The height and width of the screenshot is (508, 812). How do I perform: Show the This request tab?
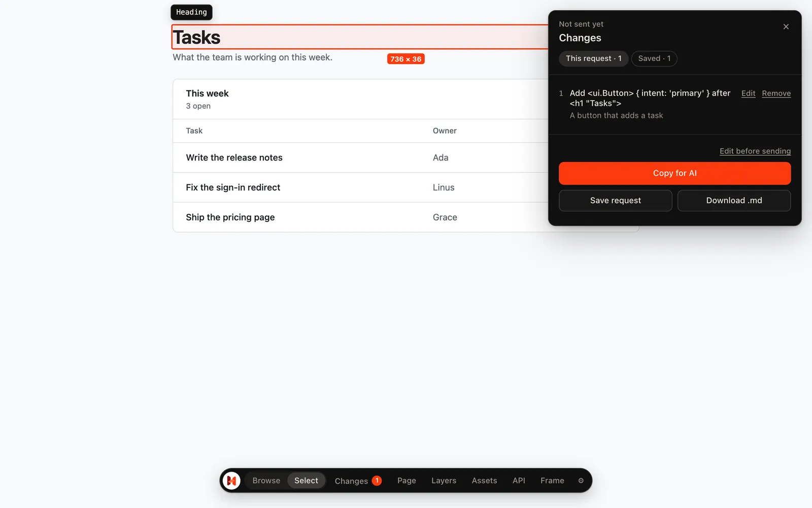point(594,58)
